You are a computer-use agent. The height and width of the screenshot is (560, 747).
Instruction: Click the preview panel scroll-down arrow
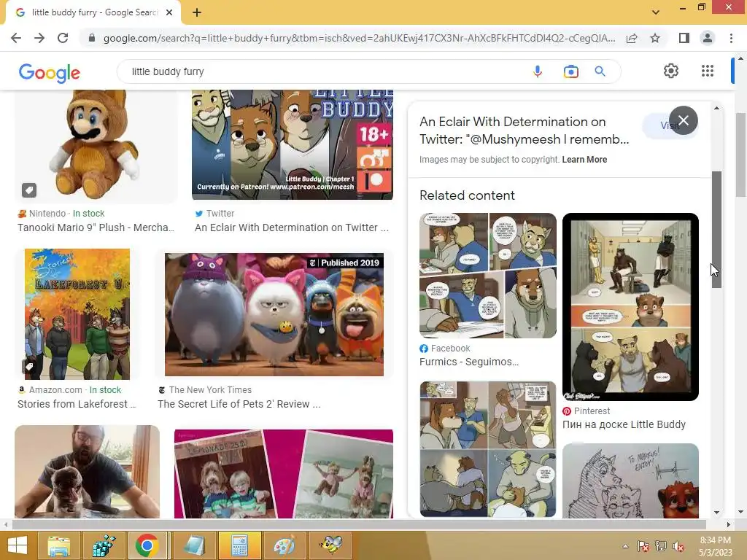click(x=716, y=513)
